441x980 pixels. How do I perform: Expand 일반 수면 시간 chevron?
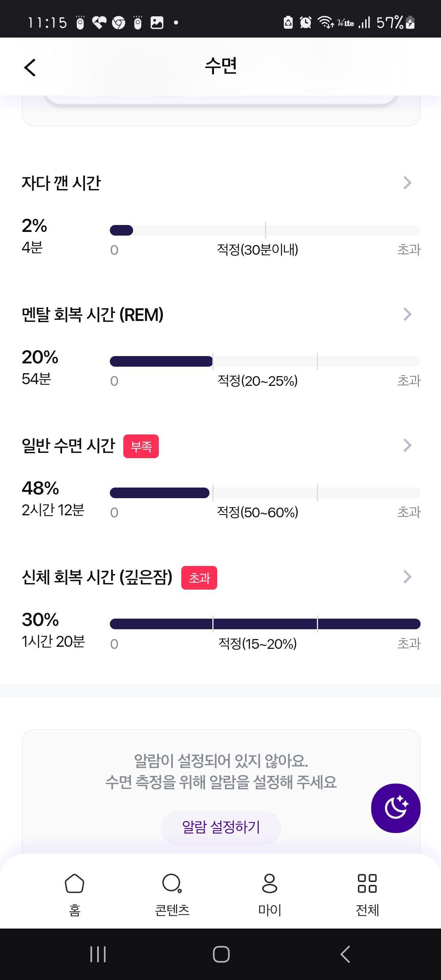pos(407,445)
